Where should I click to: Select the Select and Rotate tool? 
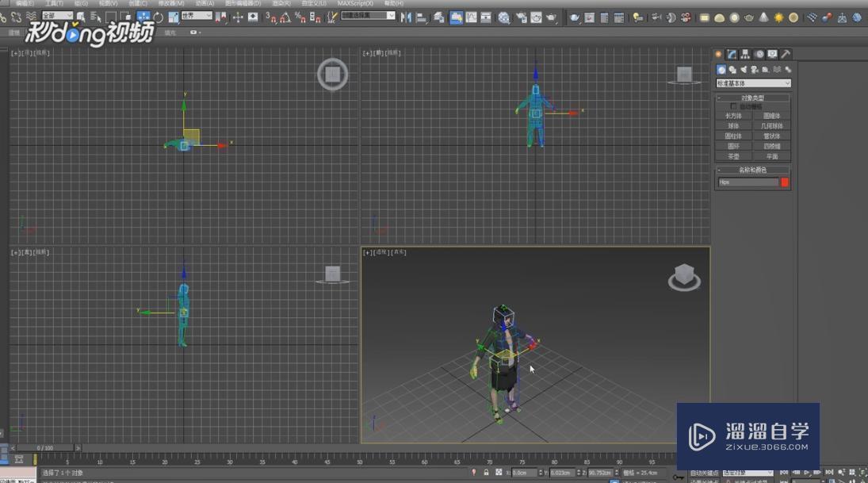pos(159,16)
